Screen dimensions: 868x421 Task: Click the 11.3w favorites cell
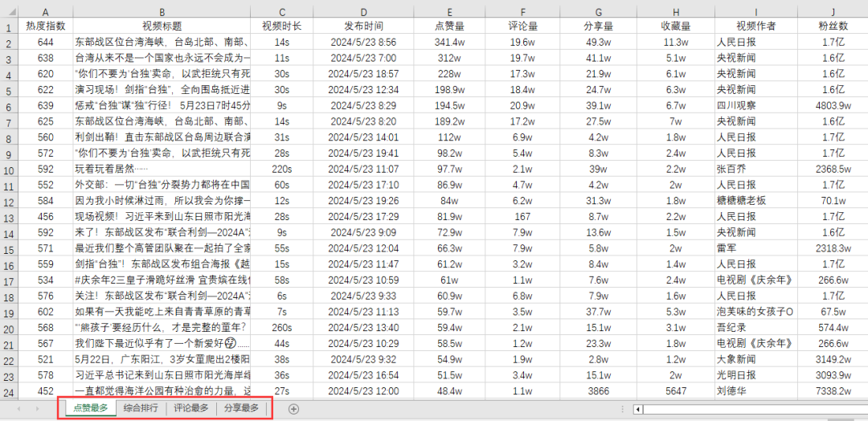pyautogui.click(x=676, y=42)
